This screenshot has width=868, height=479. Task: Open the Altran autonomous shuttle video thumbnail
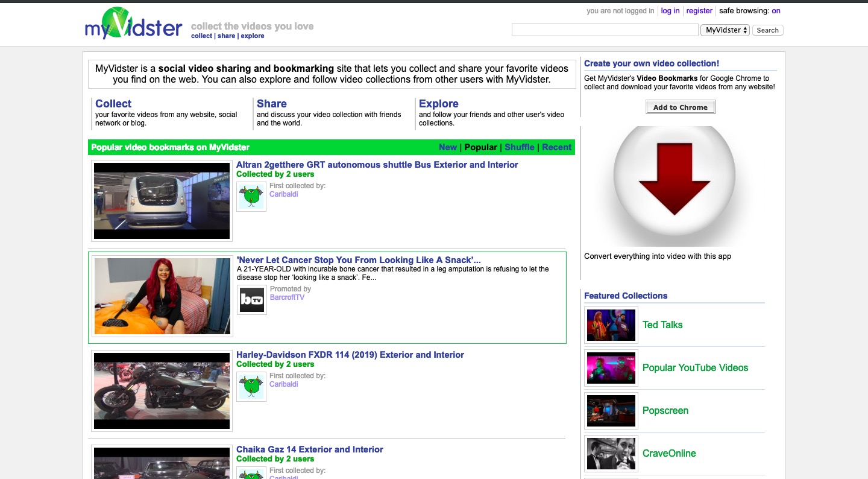click(162, 201)
